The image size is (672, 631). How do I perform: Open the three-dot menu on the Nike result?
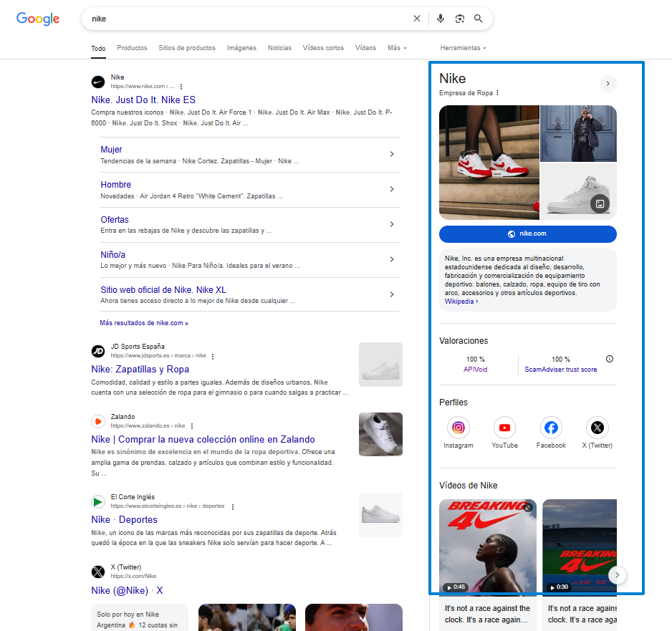tap(181, 87)
